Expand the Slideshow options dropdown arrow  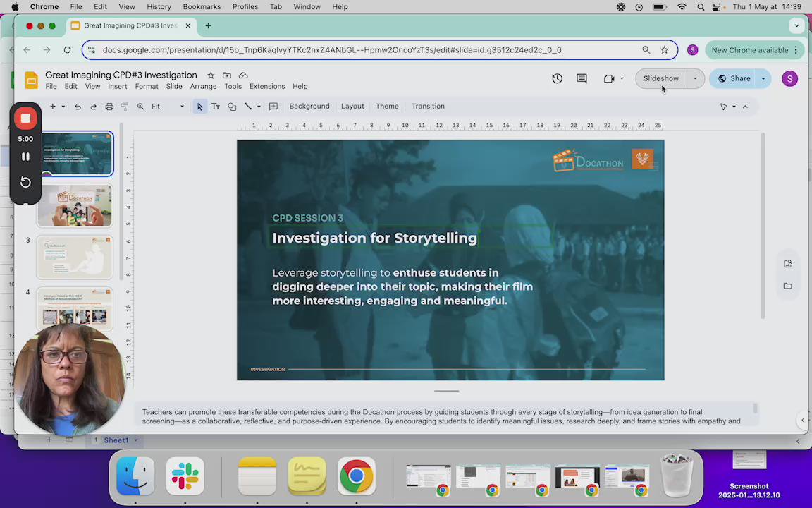(695, 78)
